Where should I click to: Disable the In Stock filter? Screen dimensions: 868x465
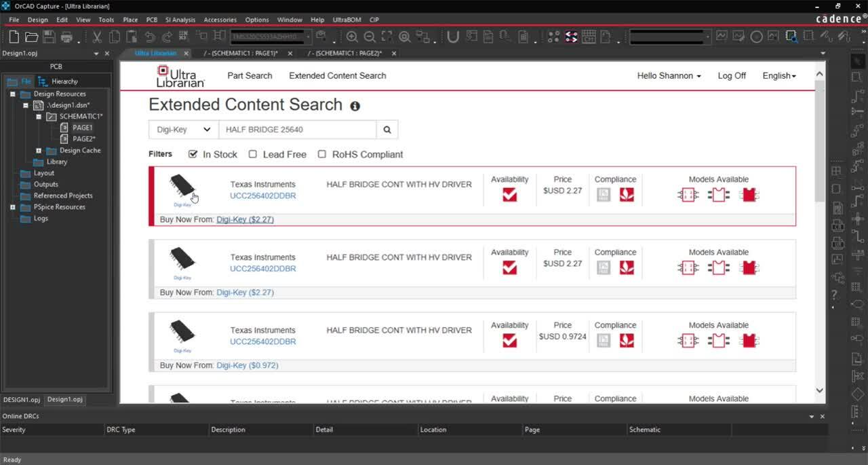pyautogui.click(x=193, y=154)
